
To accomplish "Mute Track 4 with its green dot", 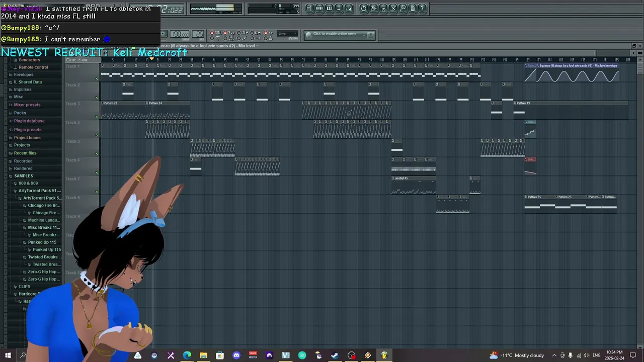I will 97,135.
